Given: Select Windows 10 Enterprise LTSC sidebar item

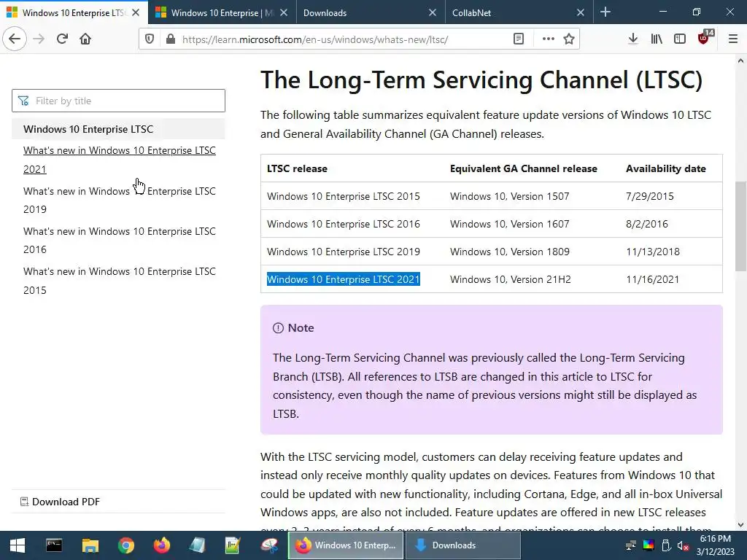Looking at the screenshot, I should 118,129.
